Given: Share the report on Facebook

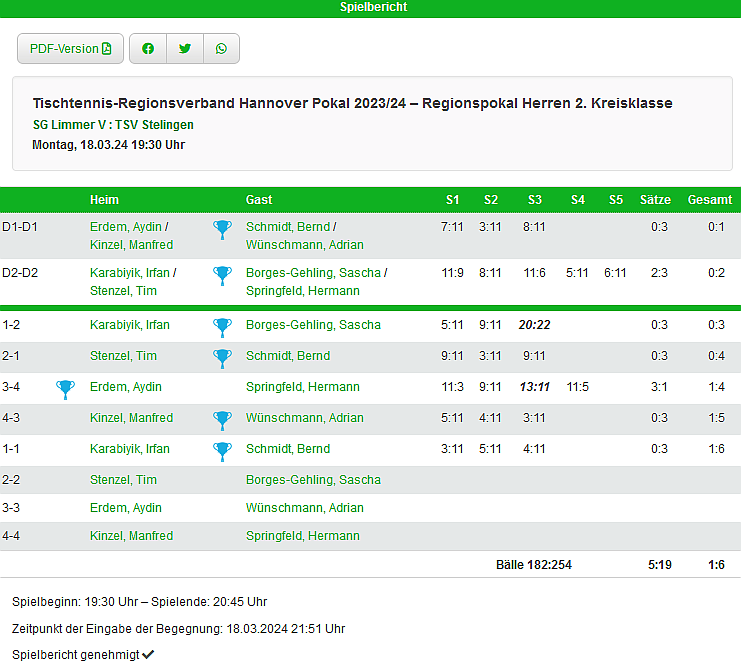Looking at the screenshot, I should pyautogui.click(x=148, y=49).
